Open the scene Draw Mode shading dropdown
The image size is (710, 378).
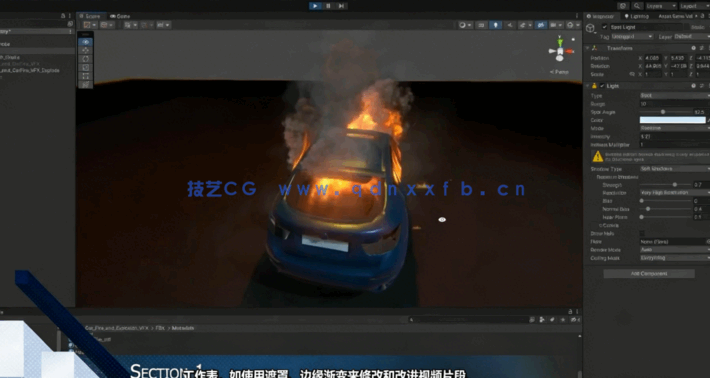tap(465, 25)
